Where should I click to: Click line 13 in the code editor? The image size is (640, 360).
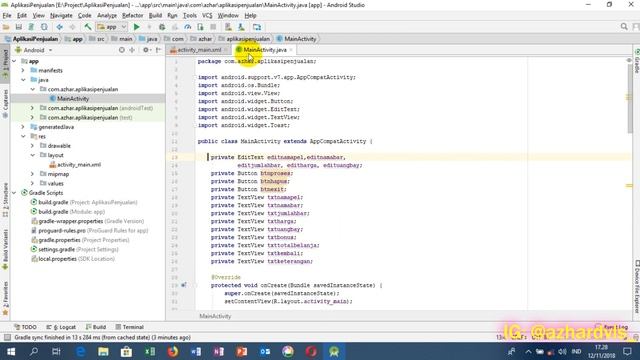412,157
